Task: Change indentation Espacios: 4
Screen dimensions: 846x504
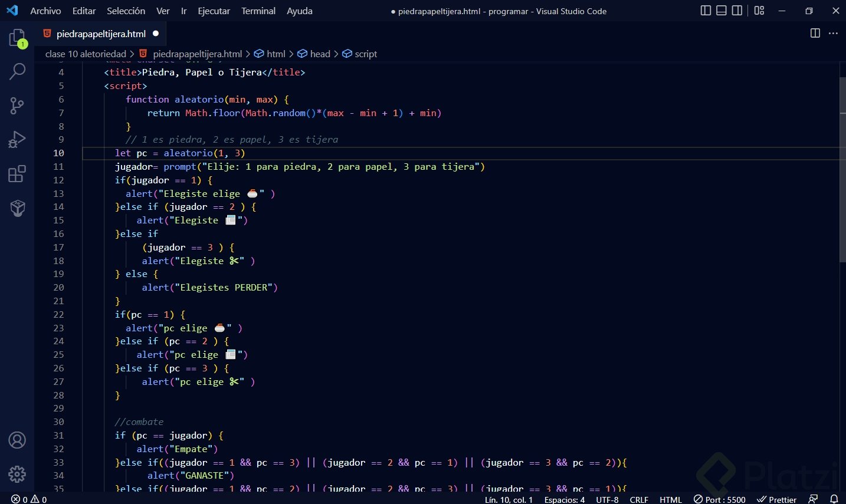Action: pyautogui.click(x=565, y=499)
